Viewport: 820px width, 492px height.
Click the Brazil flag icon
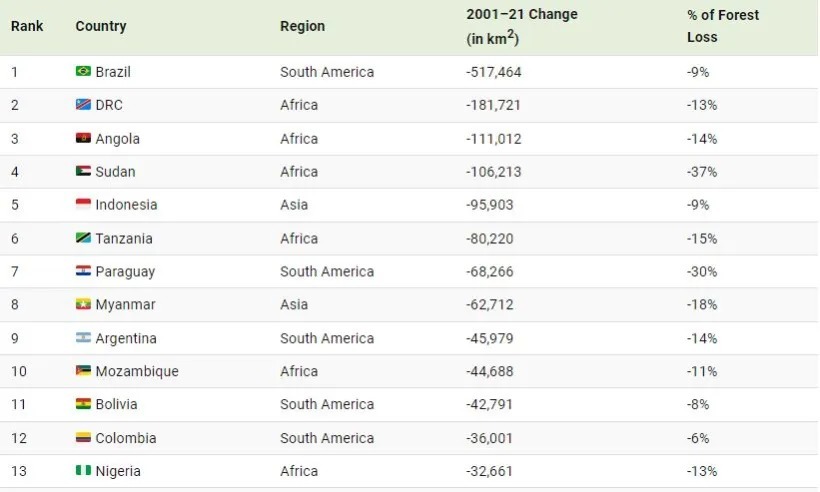click(x=83, y=72)
